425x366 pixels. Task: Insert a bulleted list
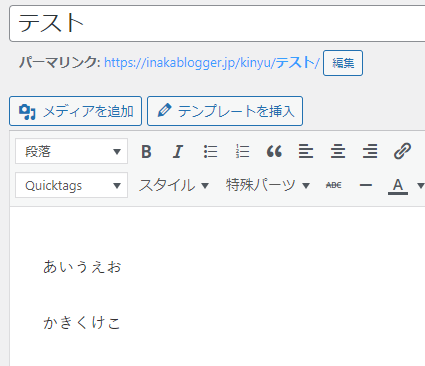[x=210, y=152]
